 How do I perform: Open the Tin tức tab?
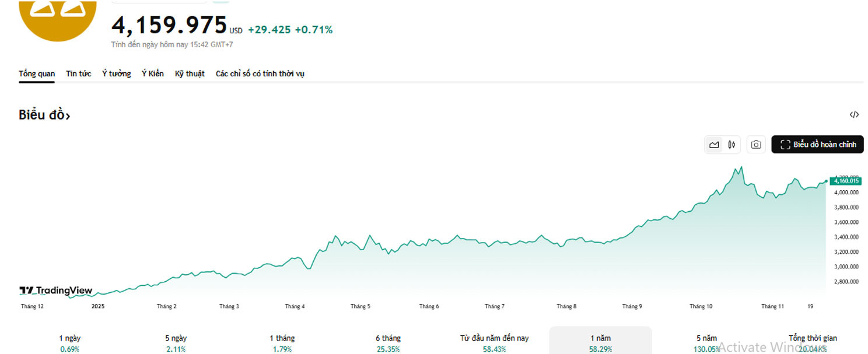click(78, 73)
